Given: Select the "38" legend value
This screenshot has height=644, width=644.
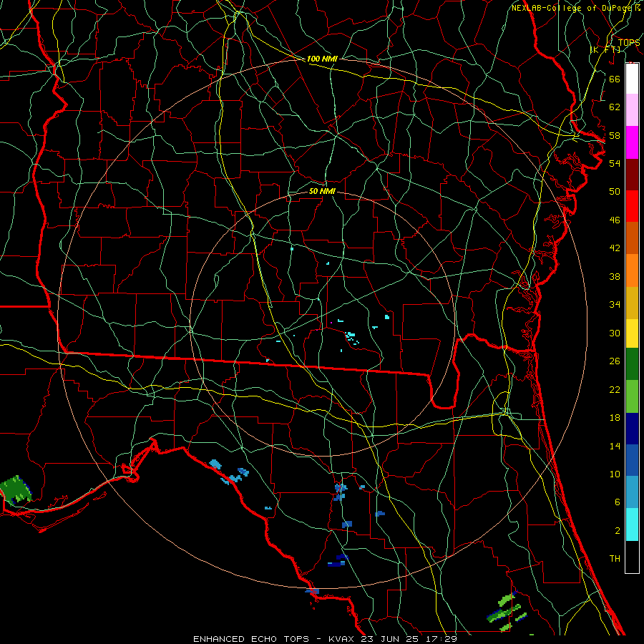Looking at the screenshot, I should tap(615, 277).
